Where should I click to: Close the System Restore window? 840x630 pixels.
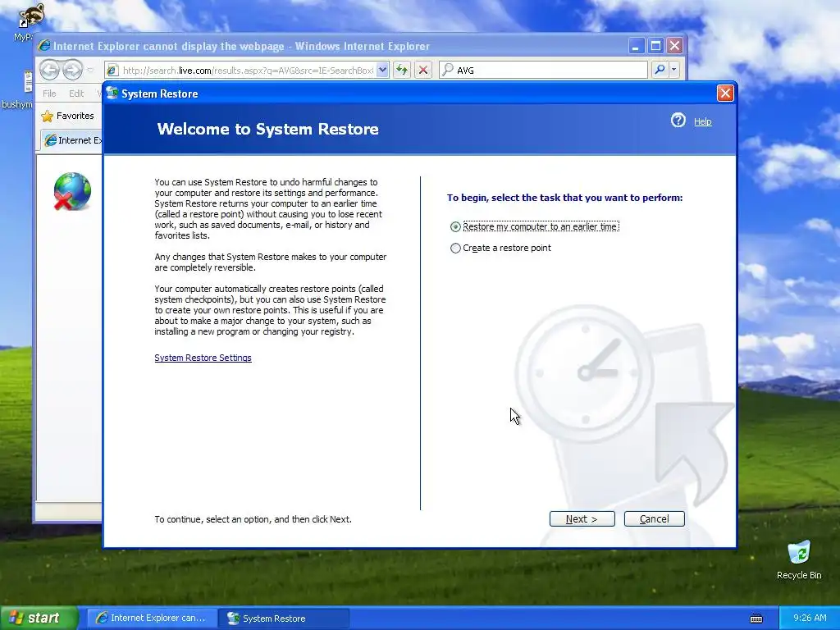pos(725,94)
